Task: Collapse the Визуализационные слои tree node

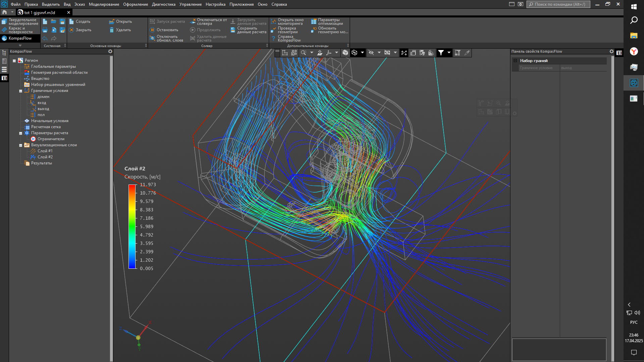Action: tap(20, 145)
